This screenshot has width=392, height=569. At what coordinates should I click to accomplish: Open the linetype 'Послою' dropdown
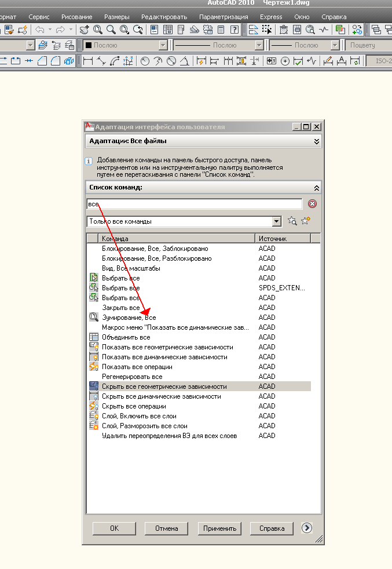coord(259,45)
